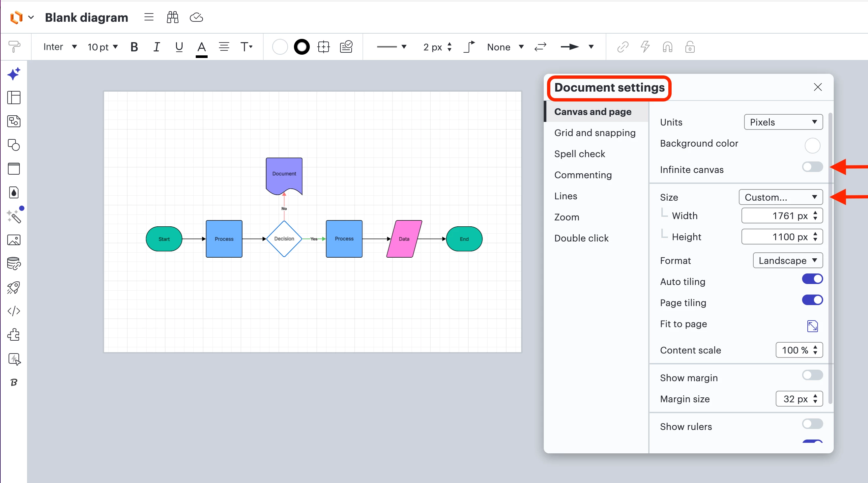The width and height of the screenshot is (868, 483).
Task: Click the rocket icon in sidebar
Action: pyautogui.click(x=14, y=287)
